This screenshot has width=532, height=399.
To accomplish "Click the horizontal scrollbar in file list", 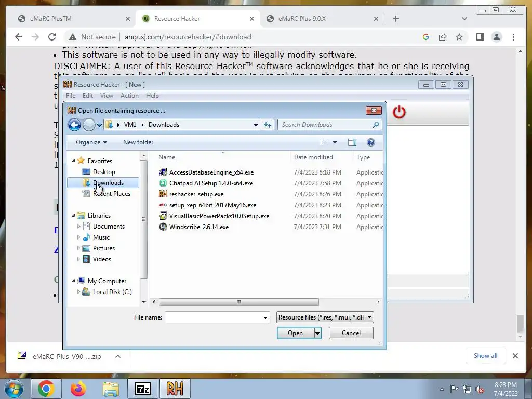I will click(238, 302).
